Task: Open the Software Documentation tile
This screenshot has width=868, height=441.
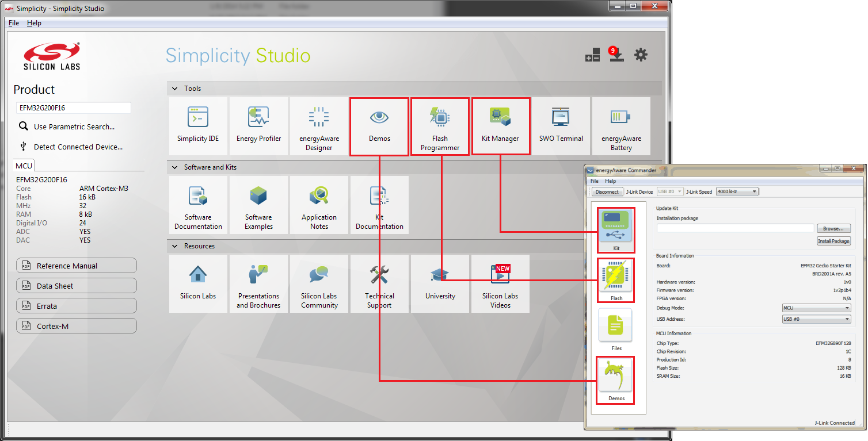Action: (x=198, y=205)
